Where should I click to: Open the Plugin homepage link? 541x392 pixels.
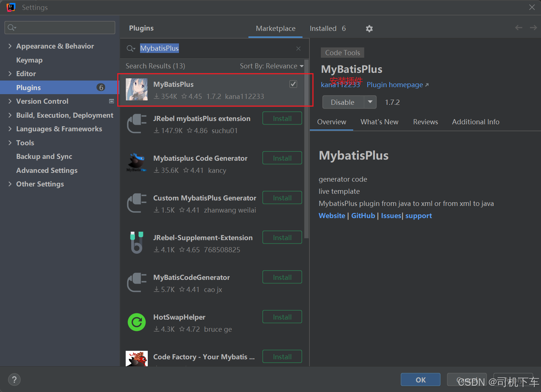point(398,85)
